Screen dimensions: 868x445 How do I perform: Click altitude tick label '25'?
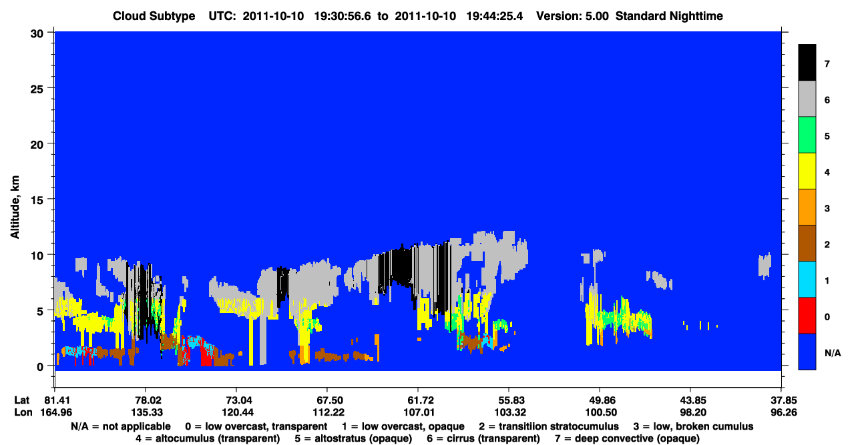(x=39, y=88)
